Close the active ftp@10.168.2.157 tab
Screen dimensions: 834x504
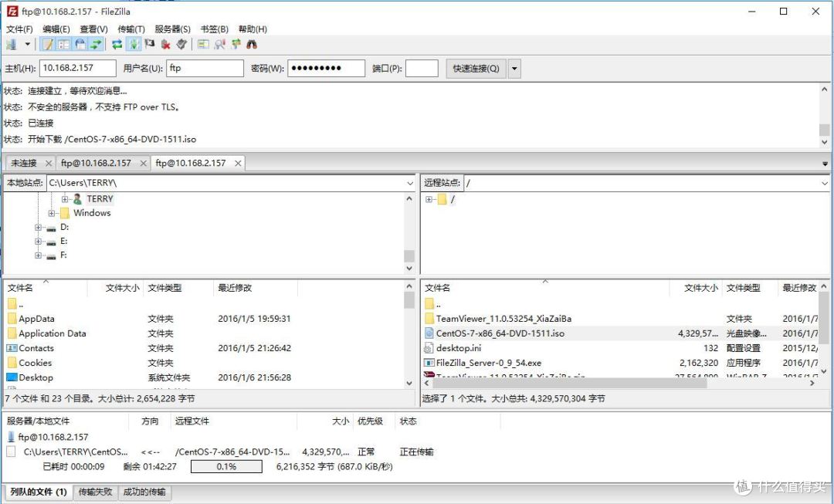(x=238, y=163)
